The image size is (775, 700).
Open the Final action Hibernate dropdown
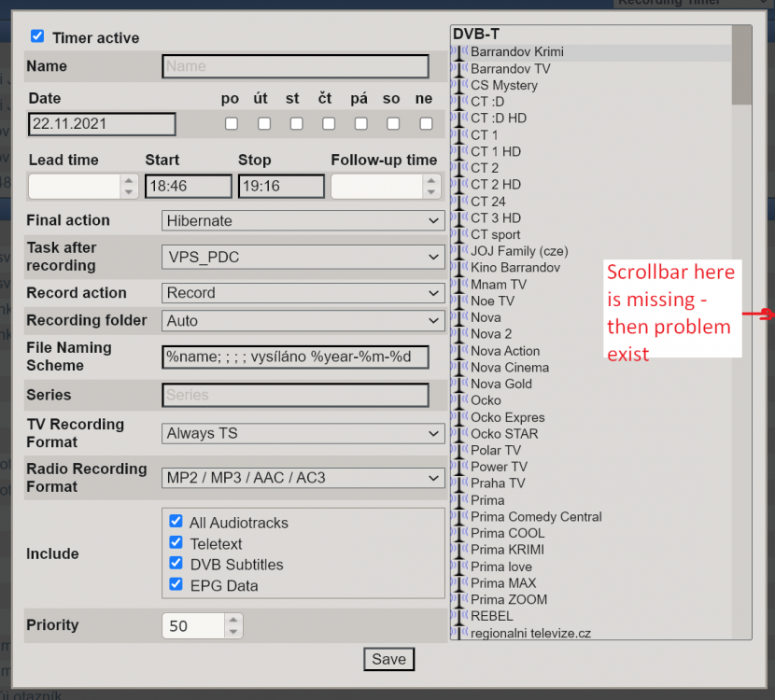click(303, 221)
